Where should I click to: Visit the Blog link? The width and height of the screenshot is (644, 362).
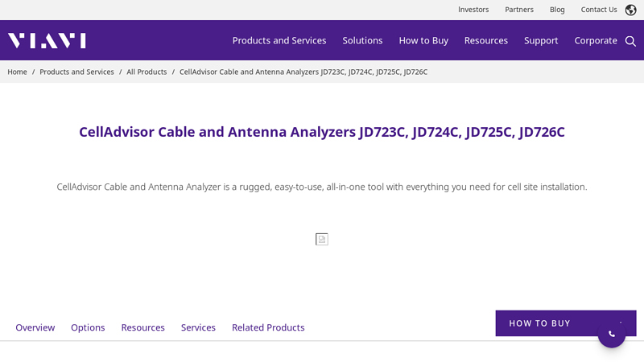(x=557, y=10)
